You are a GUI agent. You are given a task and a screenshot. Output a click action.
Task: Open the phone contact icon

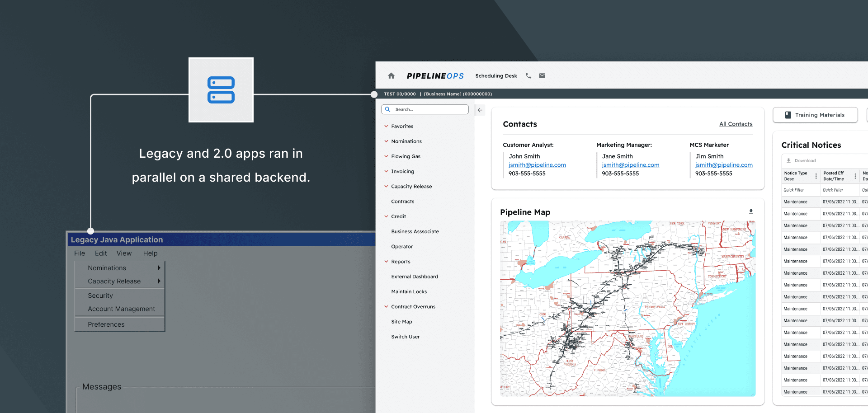pyautogui.click(x=528, y=75)
